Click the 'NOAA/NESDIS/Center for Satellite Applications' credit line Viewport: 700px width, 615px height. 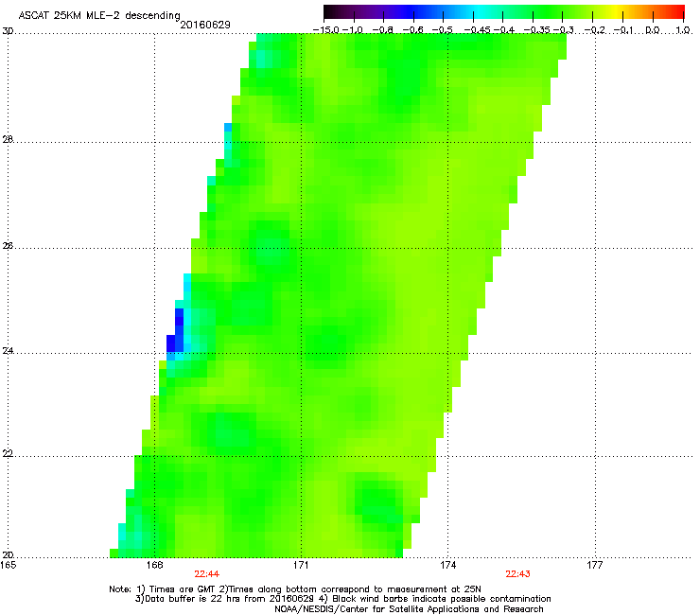tap(409, 609)
